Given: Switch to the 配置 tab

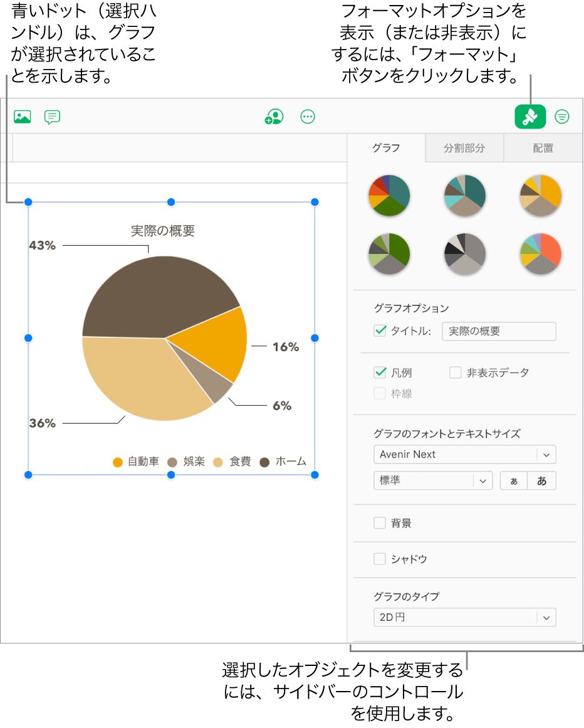Looking at the screenshot, I should tap(542, 148).
